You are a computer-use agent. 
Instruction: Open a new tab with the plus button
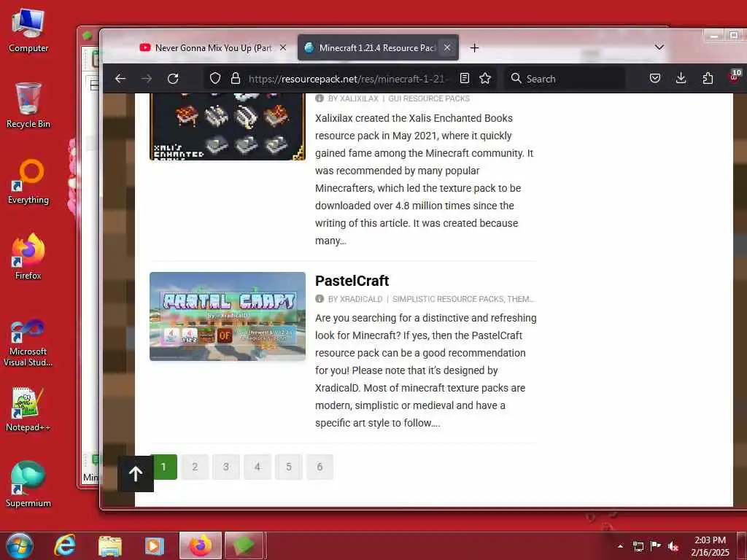tap(474, 47)
